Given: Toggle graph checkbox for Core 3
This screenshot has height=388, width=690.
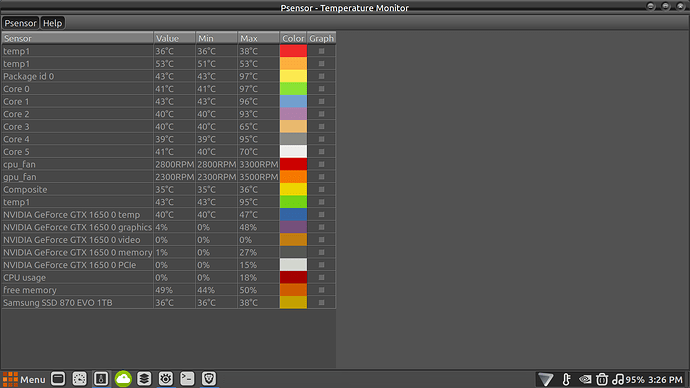Looking at the screenshot, I should 322,127.
